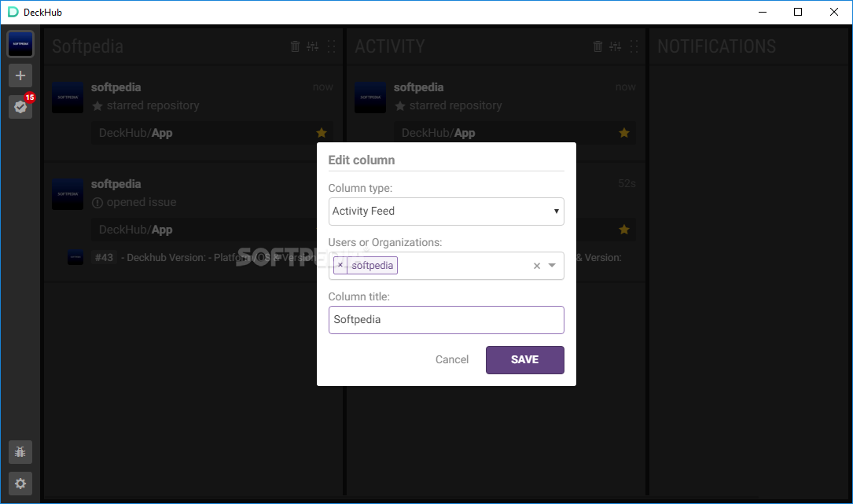Image resolution: width=853 pixels, height=504 pixels.
Task: Close the DeckHub window
Action: pyautogui.click(x=834, y=12)
